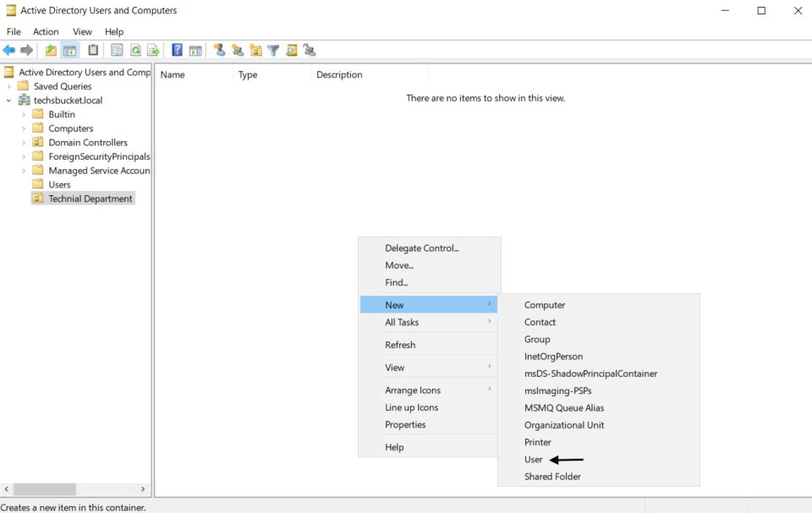Choose Help at the bottom of the context menu
Image resolution: width=812 pixels, height=513 pixels.
click(430, 447)
